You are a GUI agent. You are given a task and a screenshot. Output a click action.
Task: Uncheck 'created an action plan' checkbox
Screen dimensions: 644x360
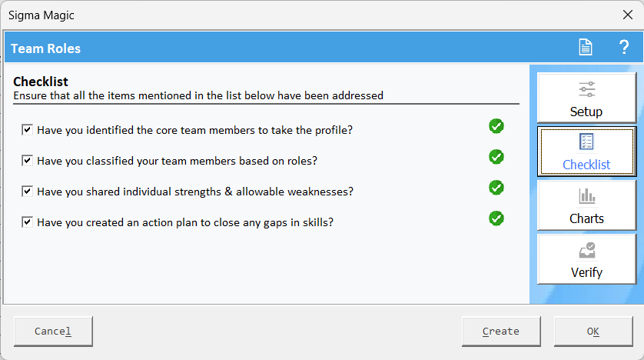(x=27, y=222)
